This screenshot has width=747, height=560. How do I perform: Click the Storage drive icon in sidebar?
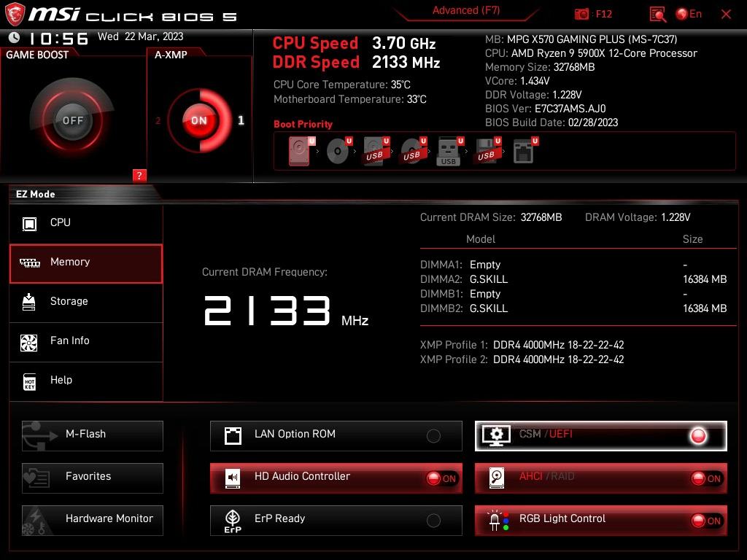pos(29,302)
